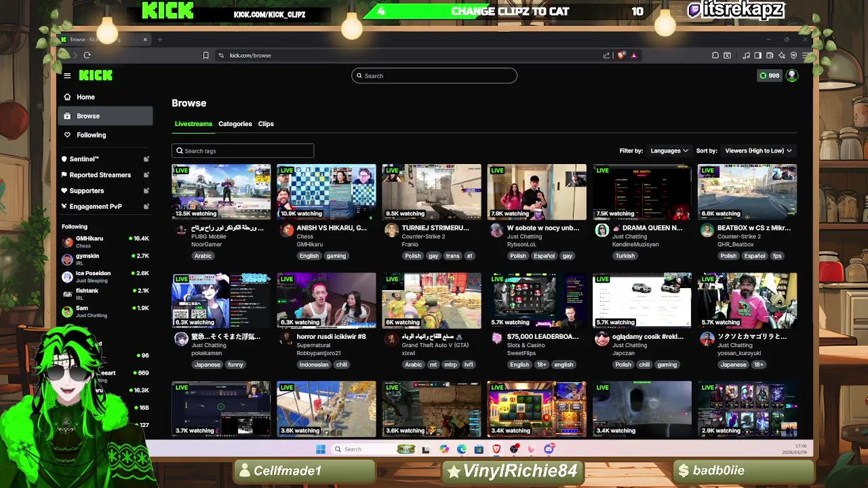This screenshot has width=868, height=488.
Task: Expand the Languages filter dropdown
Action: click(669, 150)
